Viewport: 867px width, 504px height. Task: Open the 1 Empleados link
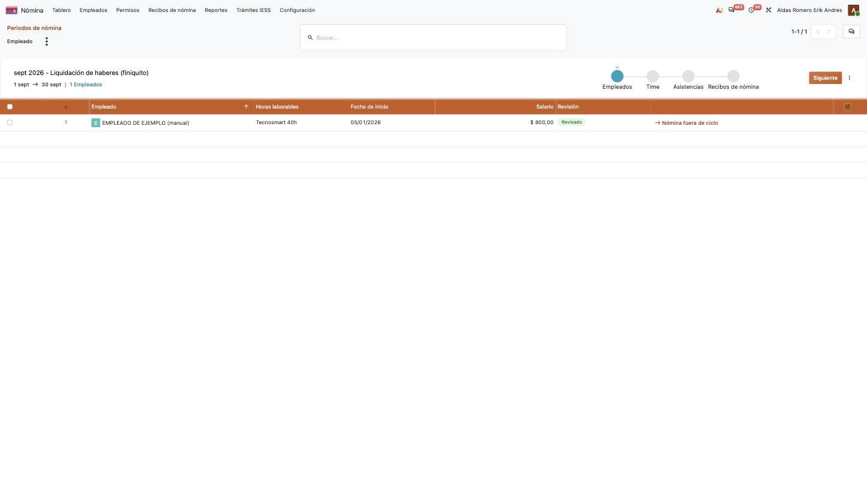tap(86, 85)
